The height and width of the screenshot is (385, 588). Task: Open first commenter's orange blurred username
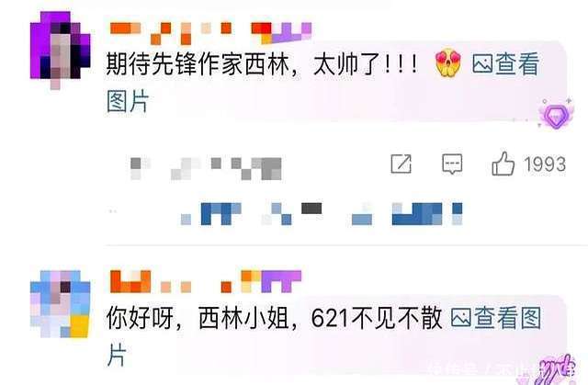pos(172,33)
